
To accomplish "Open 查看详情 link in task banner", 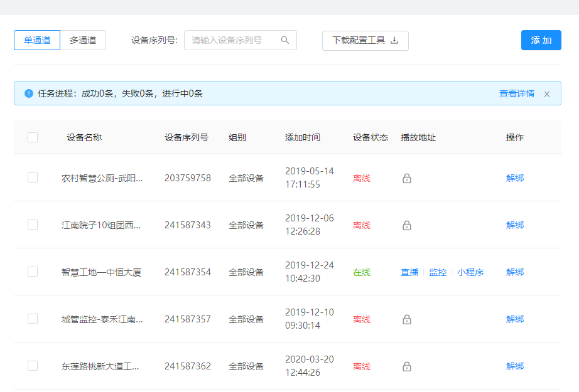I will point(516,93).
